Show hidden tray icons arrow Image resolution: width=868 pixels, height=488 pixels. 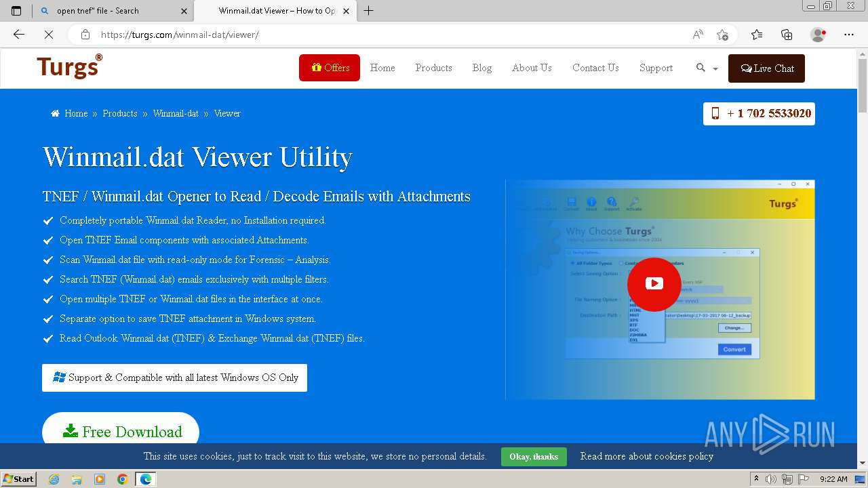pyautogui.click(x=756, y=479)
